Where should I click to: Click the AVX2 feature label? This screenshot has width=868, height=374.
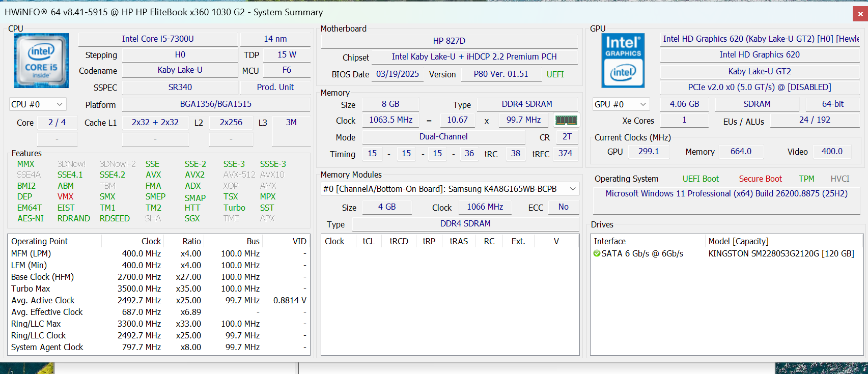pos(194,175)
